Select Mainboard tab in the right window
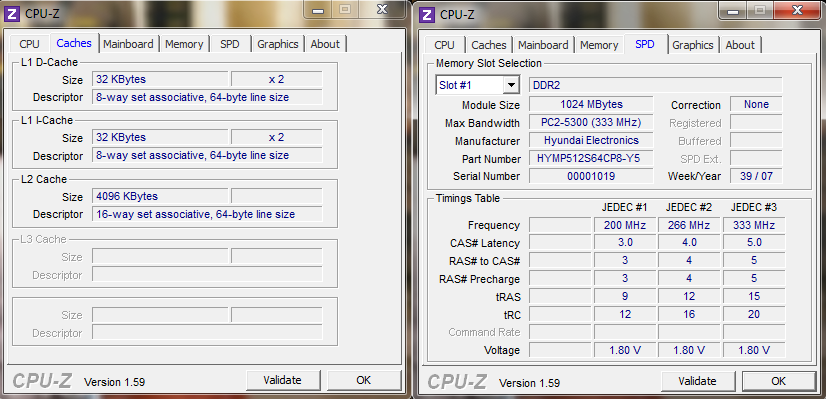 tap(543, 45)
